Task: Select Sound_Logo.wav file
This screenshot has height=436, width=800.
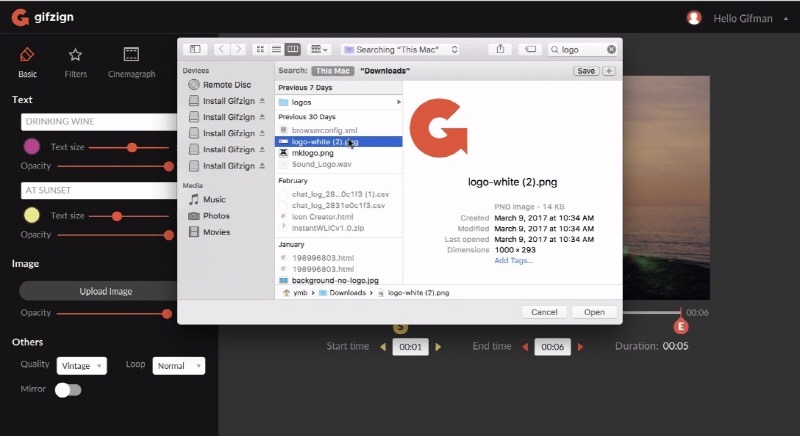Action: click(339, 164)
